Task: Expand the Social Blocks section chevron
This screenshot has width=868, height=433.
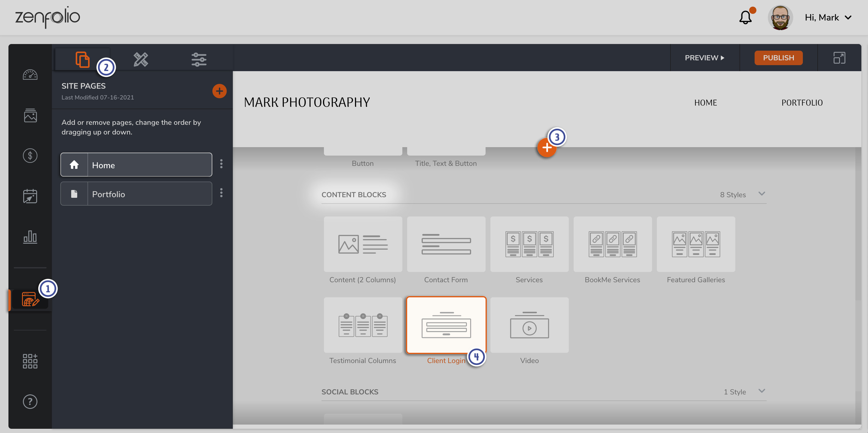Action: tap(762, 391)
